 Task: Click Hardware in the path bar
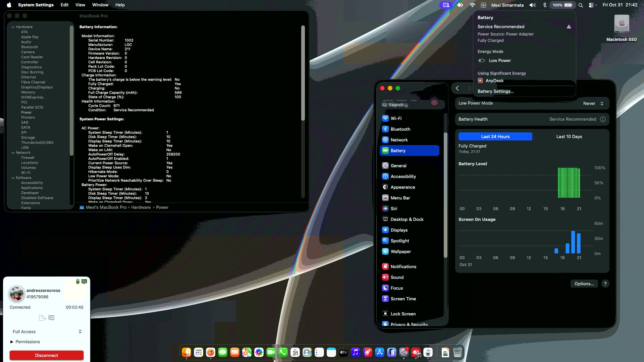(141, 207)
